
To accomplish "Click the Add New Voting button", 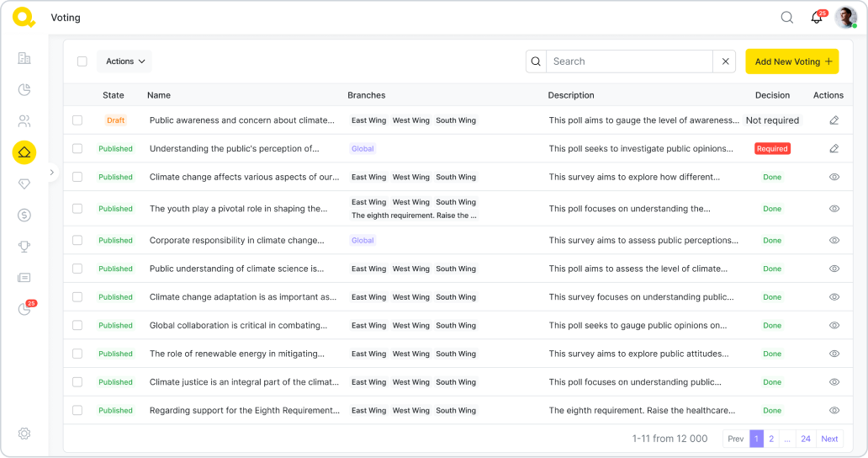I will click(x=791, y=61).
